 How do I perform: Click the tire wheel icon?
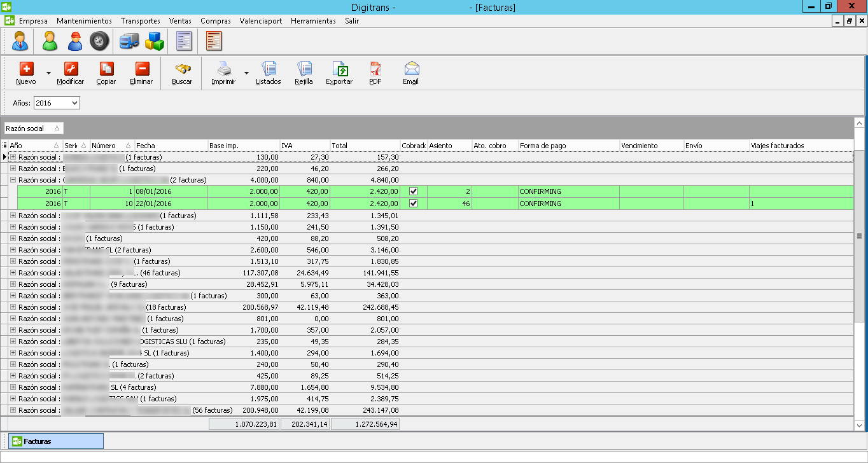[x=99, y=42]
